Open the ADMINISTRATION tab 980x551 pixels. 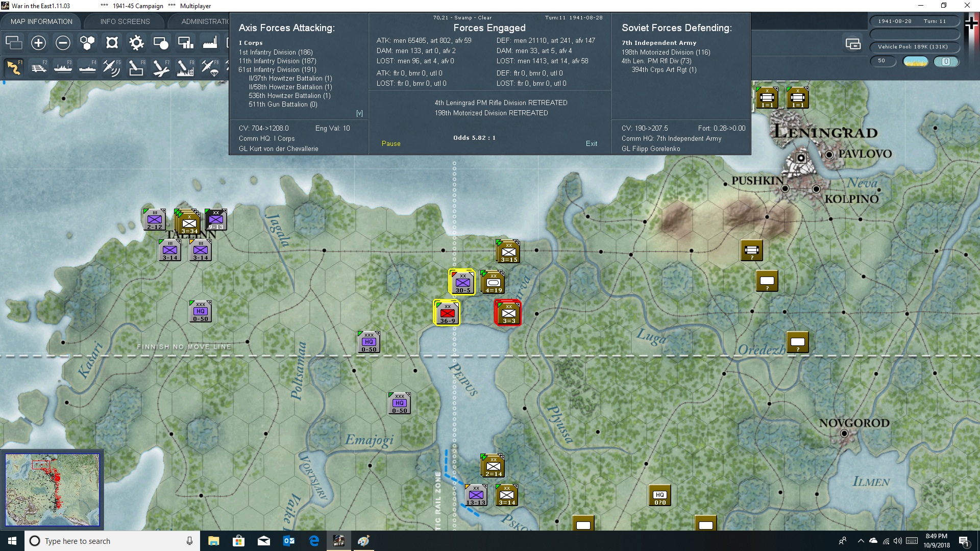pyautogui.click(x=204, y=21)
